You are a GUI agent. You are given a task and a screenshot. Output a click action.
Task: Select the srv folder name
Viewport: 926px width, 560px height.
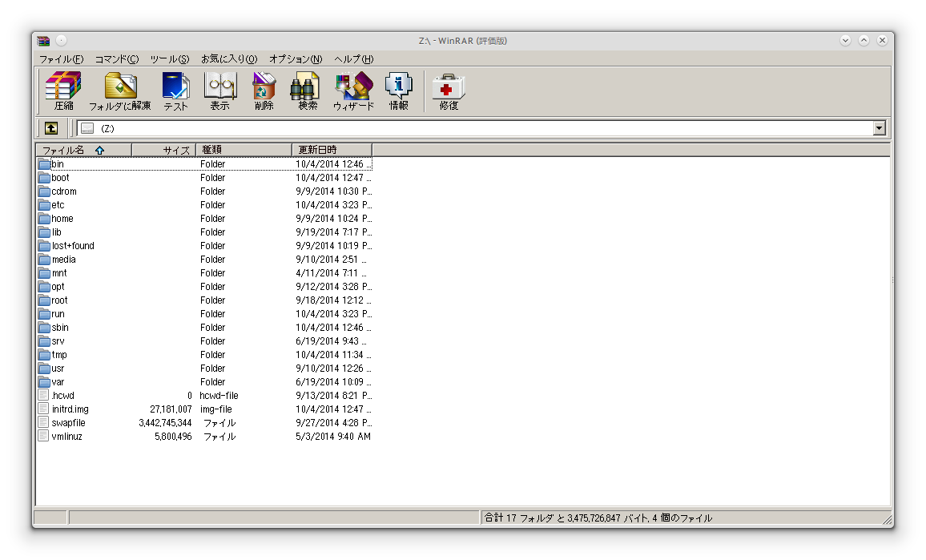point(58,340)
